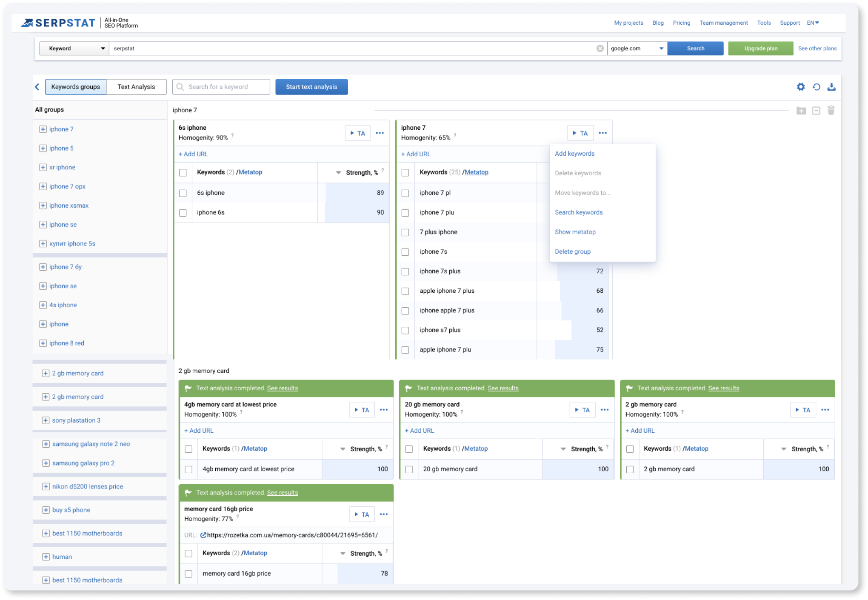Click magnifier icon in keyword search box

180,87
